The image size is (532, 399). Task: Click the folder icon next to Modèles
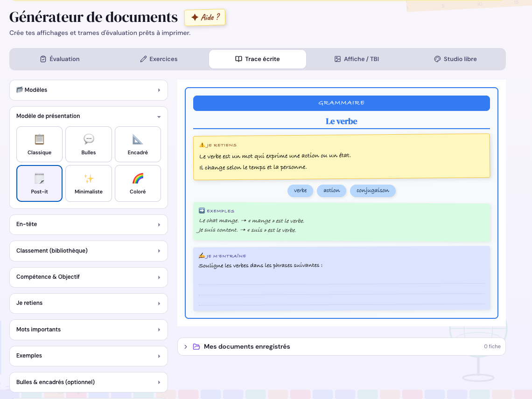20,90
